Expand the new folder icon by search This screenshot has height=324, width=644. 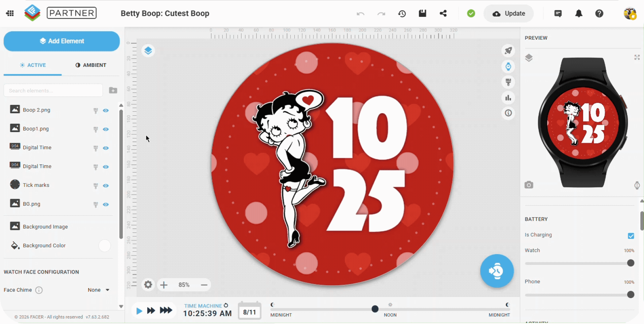tap(113, 90)
